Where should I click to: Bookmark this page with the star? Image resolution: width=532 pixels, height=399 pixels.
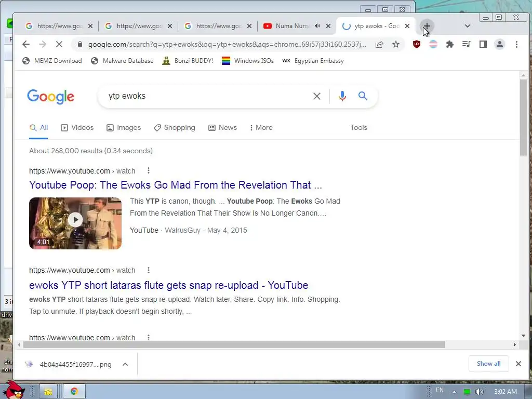coord(395,44)
